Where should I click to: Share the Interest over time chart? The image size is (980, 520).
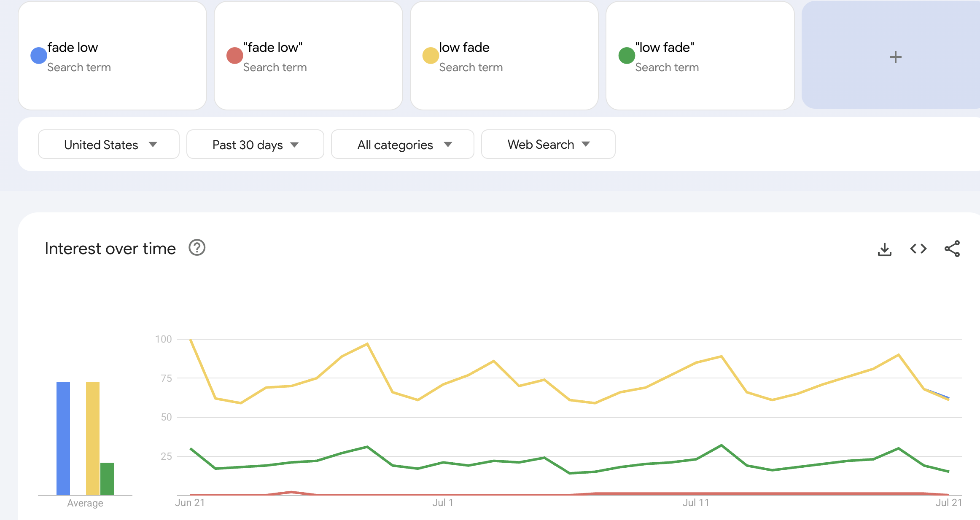pos(952,249)
